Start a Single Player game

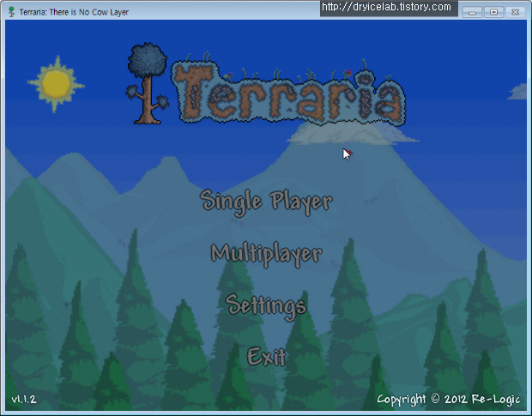coord(266,202)
